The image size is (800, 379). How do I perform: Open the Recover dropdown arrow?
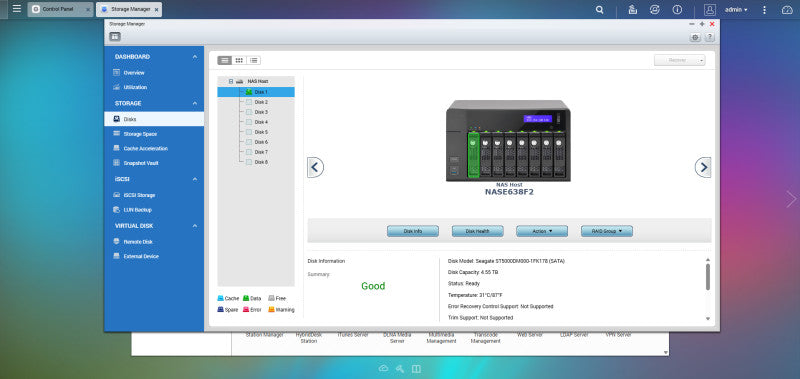(702, 60)
